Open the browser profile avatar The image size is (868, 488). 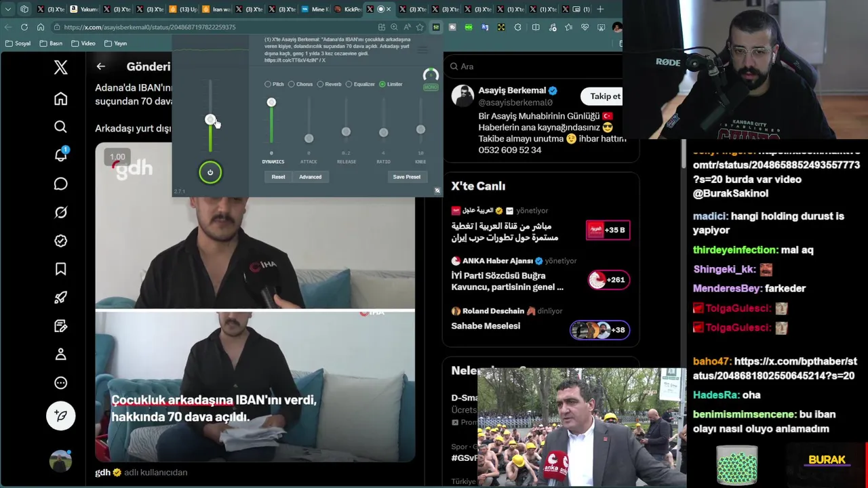[x=616, y=27]
